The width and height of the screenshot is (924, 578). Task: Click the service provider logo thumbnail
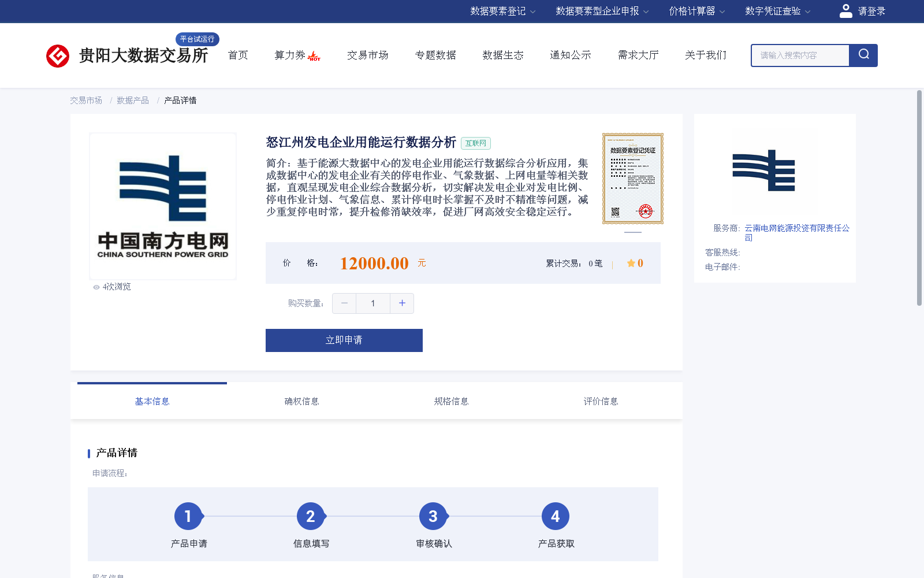pyautogui.click(x=763, y=171)
